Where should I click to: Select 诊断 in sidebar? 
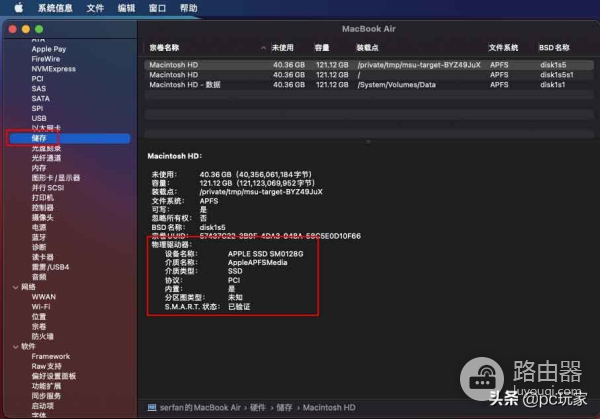[39, 247]
